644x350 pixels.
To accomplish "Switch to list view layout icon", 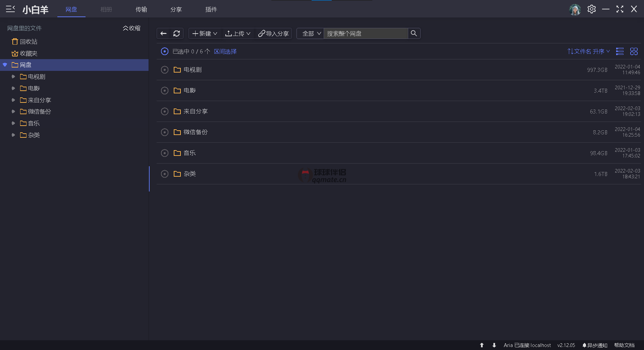I will pos(620,51).
